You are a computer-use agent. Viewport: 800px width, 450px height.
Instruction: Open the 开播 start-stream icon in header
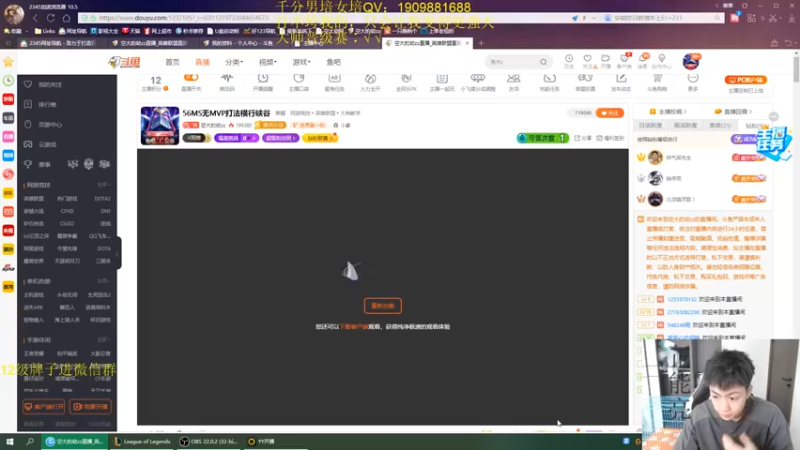pos(606,61)
